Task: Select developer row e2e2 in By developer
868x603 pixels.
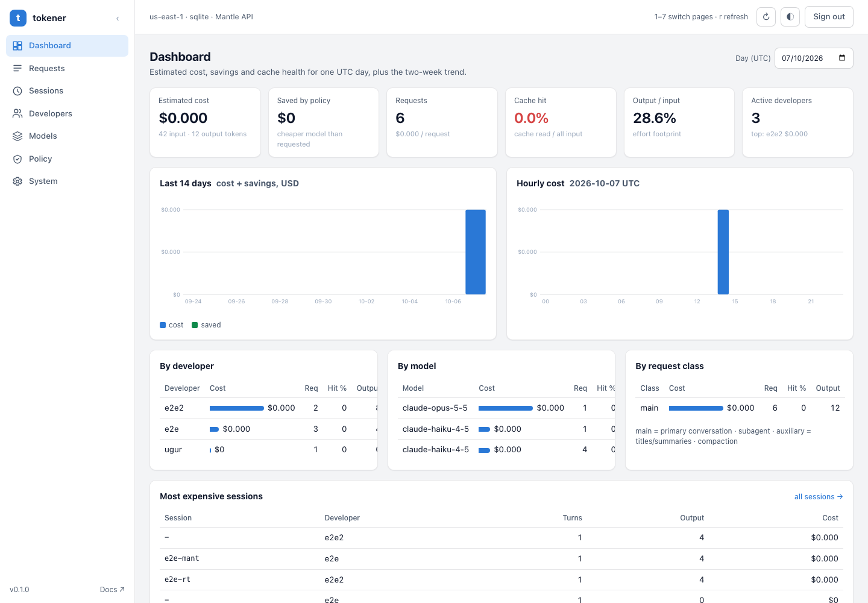Action: pos(268,408)
